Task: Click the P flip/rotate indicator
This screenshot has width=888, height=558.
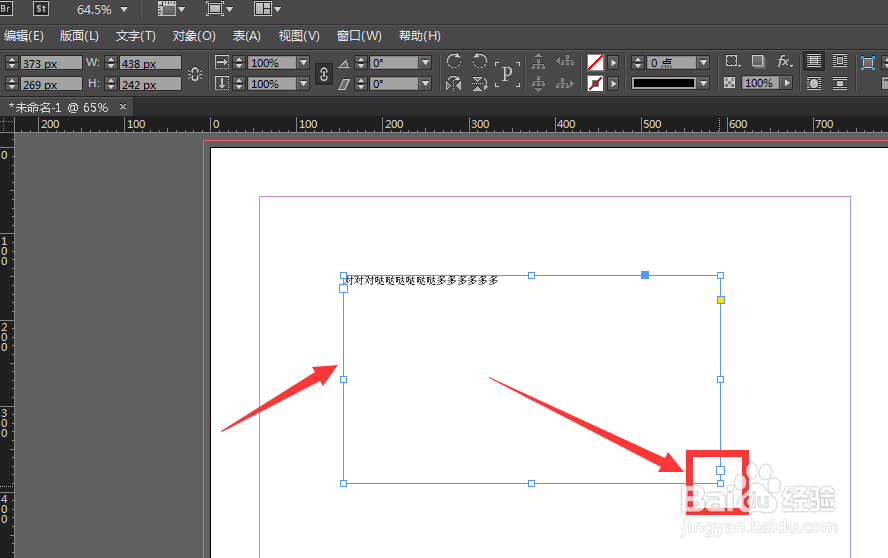Action: click(x=507, y=74)
